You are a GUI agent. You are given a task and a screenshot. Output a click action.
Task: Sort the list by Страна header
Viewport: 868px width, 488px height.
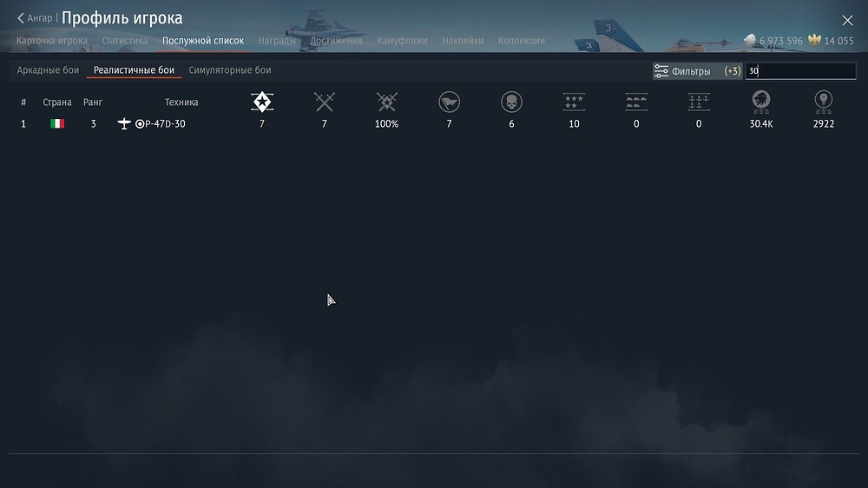[57, 102]
